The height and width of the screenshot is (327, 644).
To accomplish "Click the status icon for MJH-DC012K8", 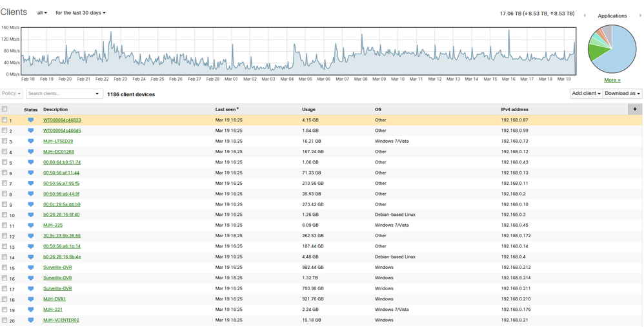I will coord(30,152).
